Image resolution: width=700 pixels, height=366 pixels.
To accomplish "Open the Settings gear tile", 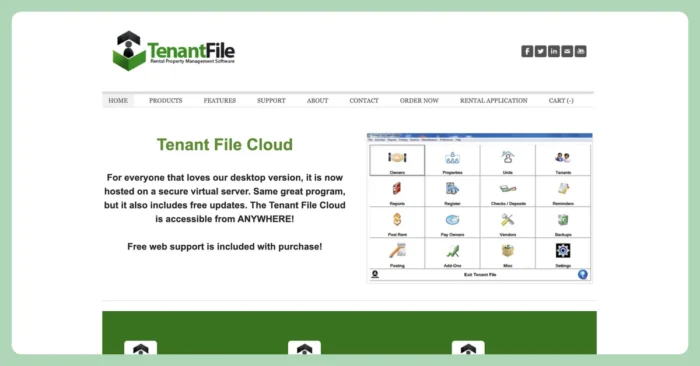I will click(x=563, y=253).
